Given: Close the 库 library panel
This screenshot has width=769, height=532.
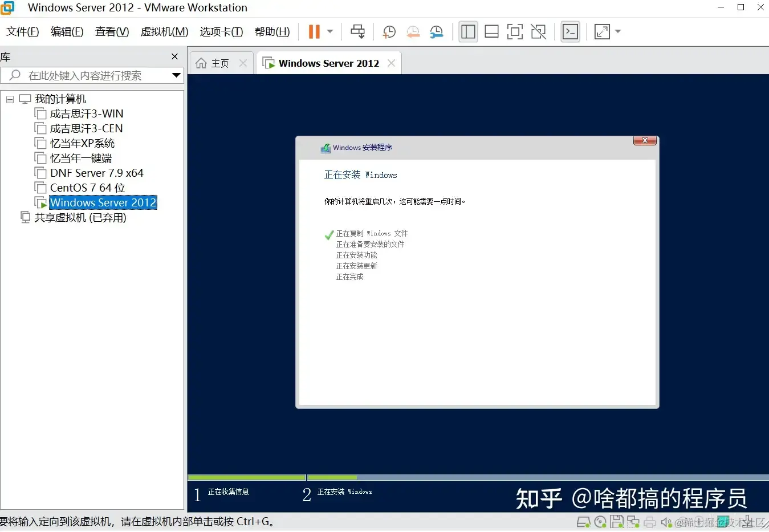Looking at the screenshot, I should (x=174, y=56).
